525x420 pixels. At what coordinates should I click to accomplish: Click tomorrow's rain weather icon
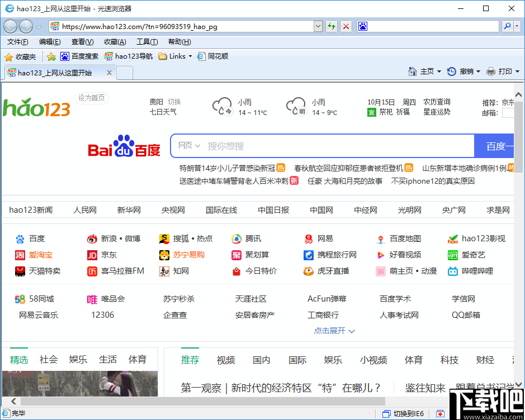pyautogui.click(x=296, y=107)
